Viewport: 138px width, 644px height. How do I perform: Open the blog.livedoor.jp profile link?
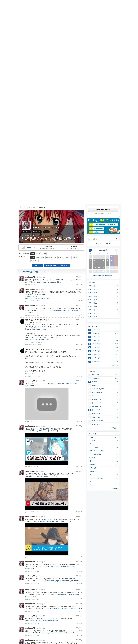coord(36,235)
